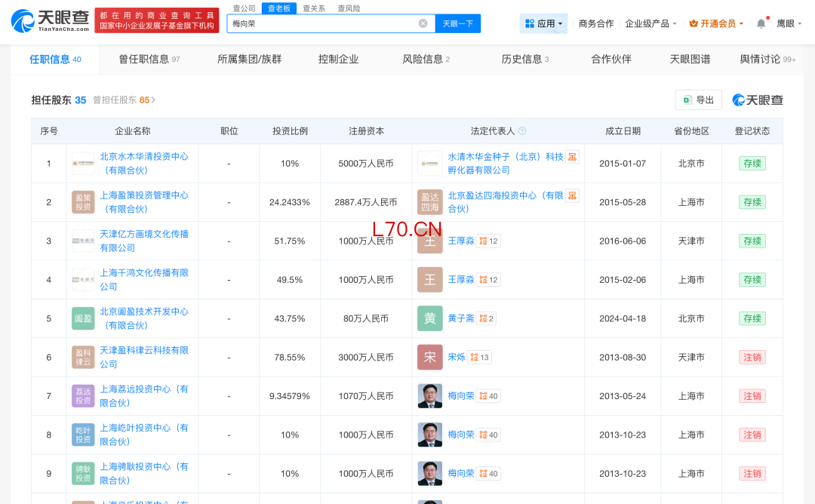Click the 黄 avatar for 黄子斋
Viewport: 815px width, 504px height.
point(430,318)
